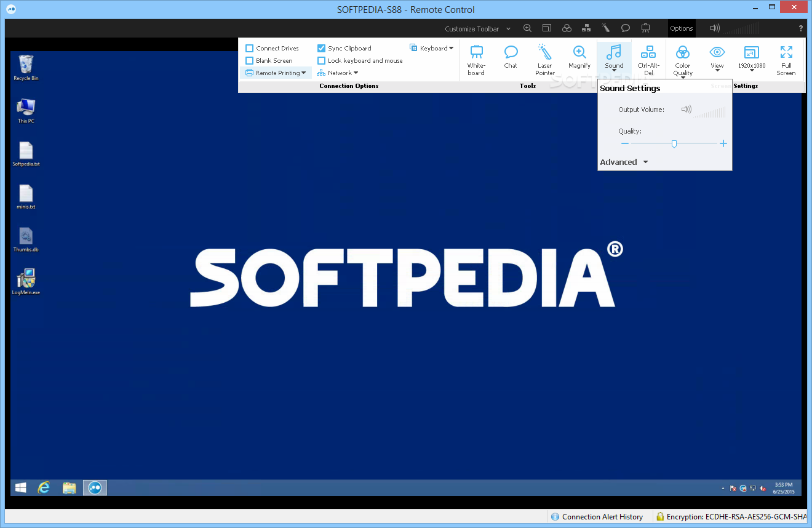Image resolution: width=812 pixels, height=528 pixels.
Task: Select This PC icon on remote desktop
Action: click(x=26, y=111)
